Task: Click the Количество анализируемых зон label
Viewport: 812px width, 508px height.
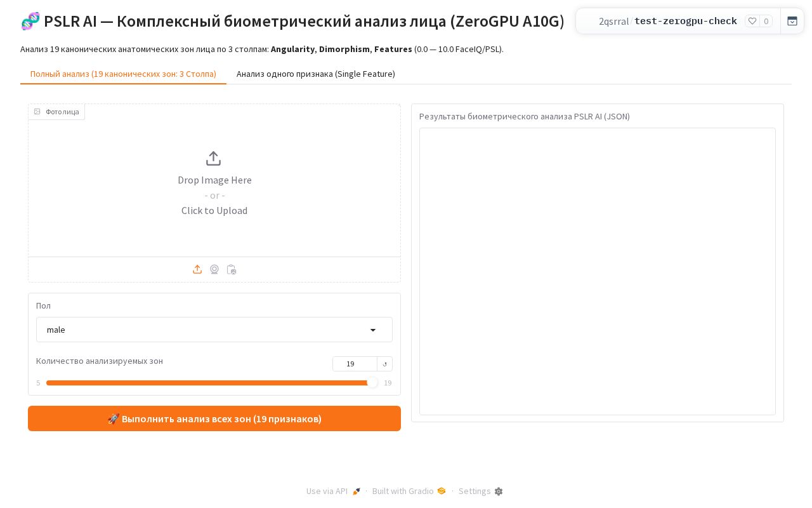Action: pos(100,361)
